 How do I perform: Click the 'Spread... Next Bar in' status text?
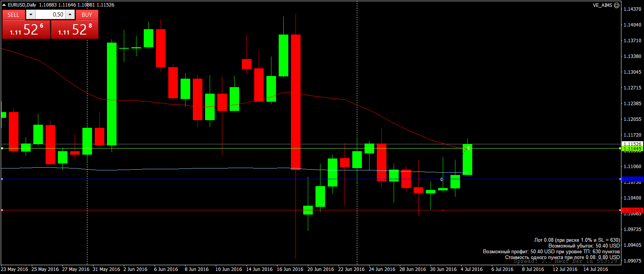pos(565,261)
